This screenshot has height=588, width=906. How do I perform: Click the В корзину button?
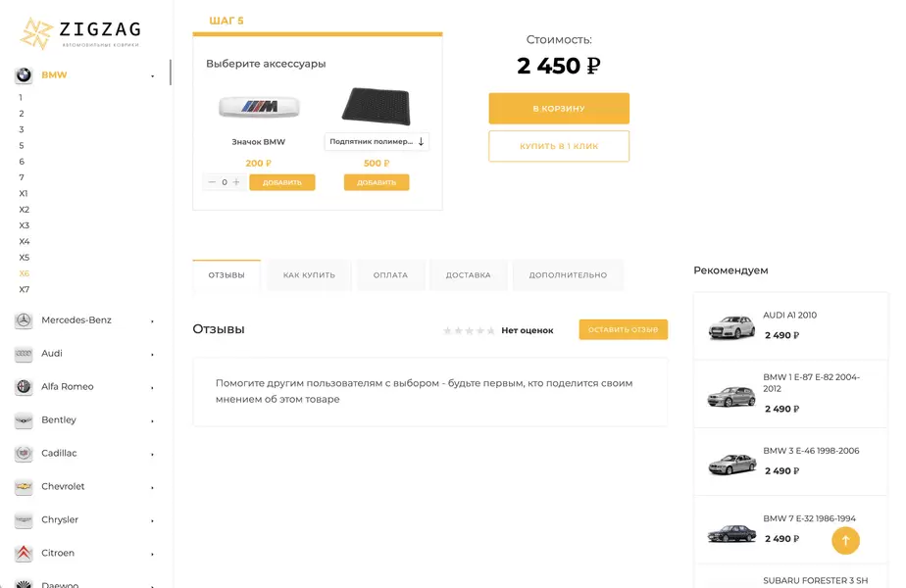559,109
